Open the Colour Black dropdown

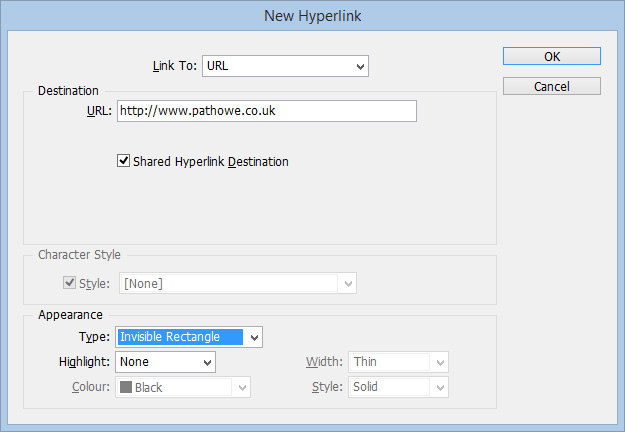tap(183, 387)
